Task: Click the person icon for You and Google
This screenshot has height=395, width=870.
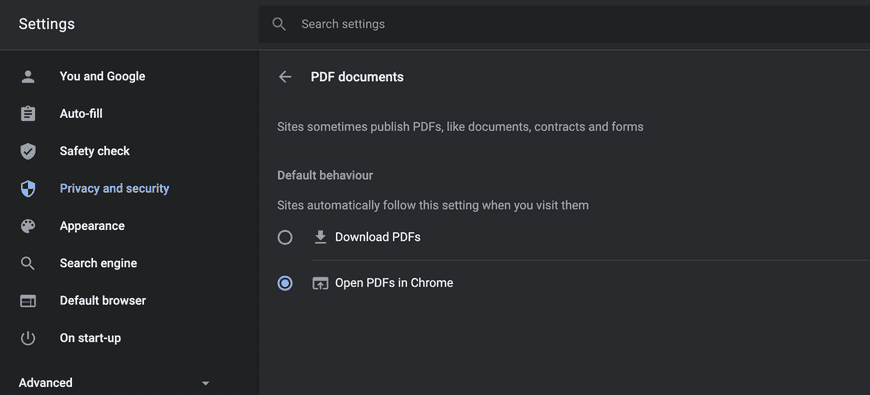Action: [28, 77]
